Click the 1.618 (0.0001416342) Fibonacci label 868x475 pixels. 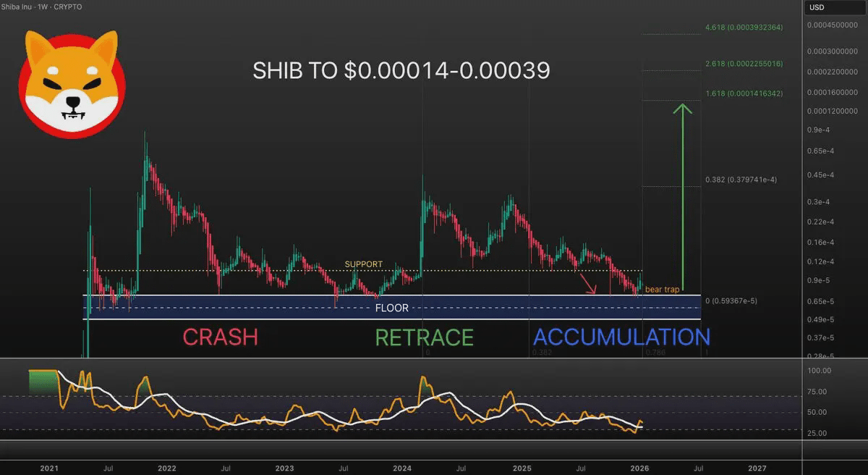click(743, 94)
